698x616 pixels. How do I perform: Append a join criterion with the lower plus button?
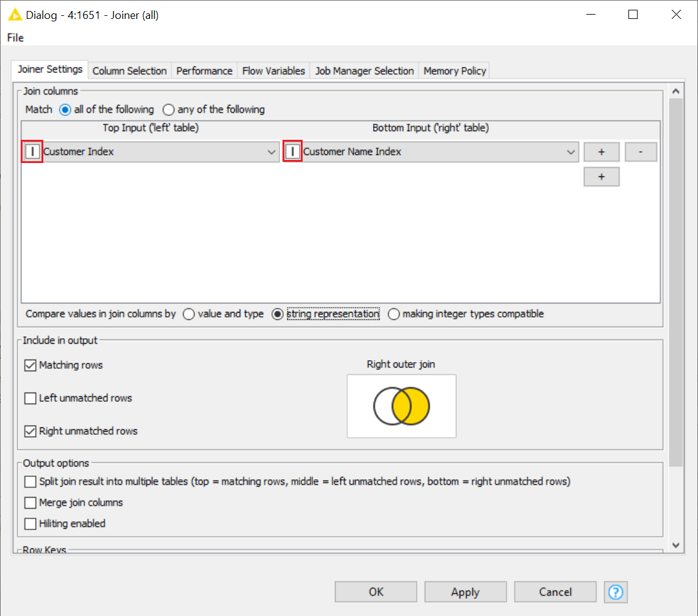(x=601, y=176)
